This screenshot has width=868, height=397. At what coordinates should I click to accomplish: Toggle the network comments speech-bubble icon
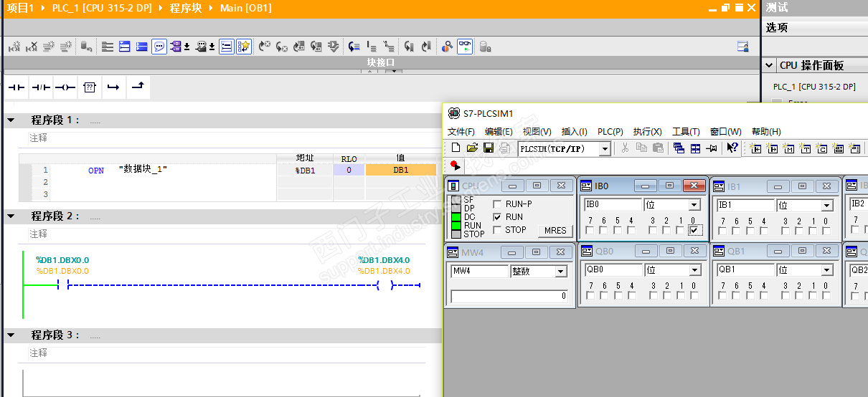click(159, 47)
